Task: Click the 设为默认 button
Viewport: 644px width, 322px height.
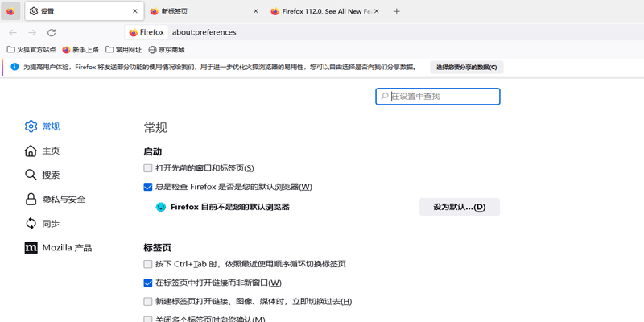Action: 459,207
